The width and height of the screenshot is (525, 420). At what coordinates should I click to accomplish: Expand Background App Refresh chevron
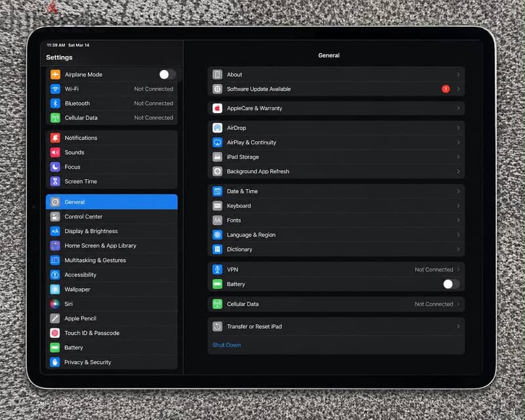pyautogui.click(x=458, y=171)
